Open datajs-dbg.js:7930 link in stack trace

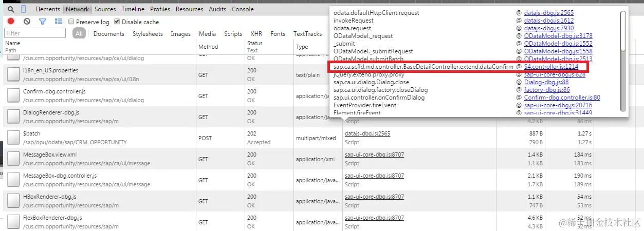pos(549,28)
